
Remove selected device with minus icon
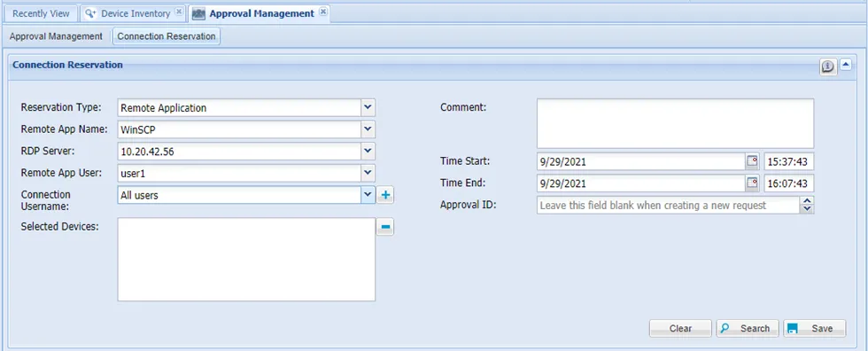pos(385,226)
